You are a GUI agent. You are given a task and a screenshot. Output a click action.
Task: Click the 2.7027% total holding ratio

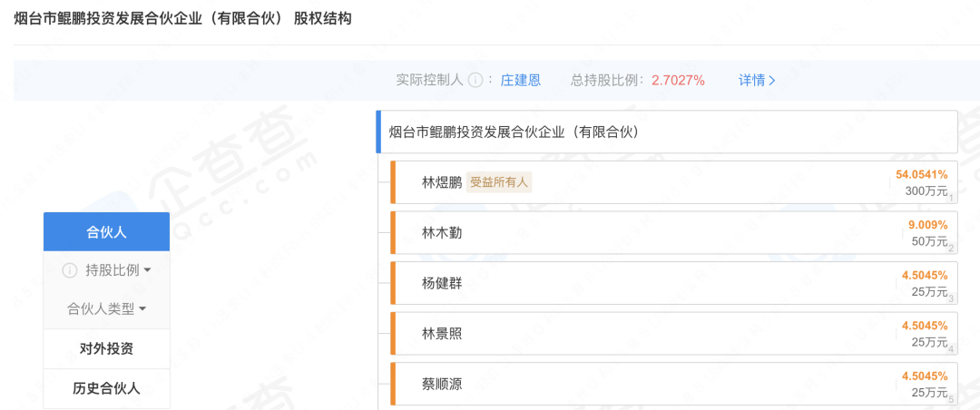pyautogui.click(x=678, y=80)
